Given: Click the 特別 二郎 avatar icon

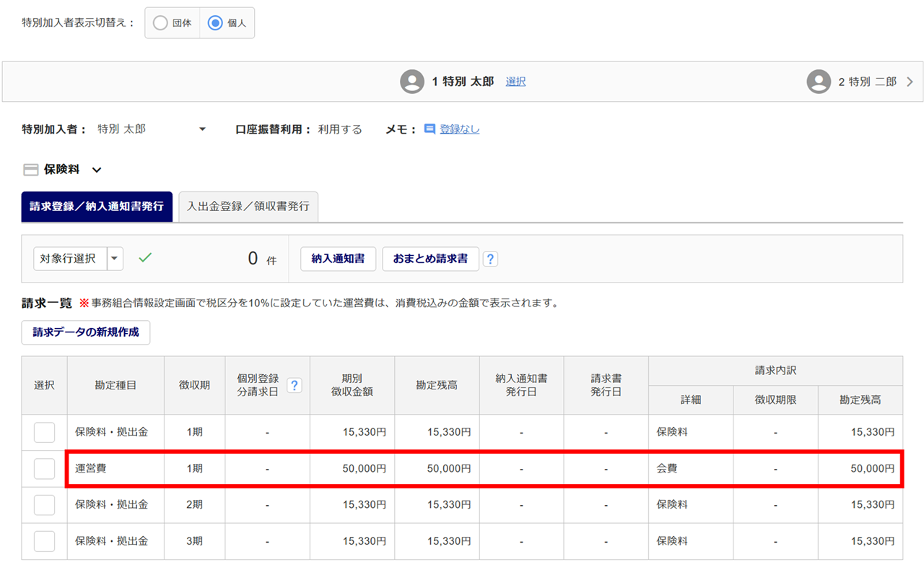Looking at the screenshot, I should [x=819, y=82].
